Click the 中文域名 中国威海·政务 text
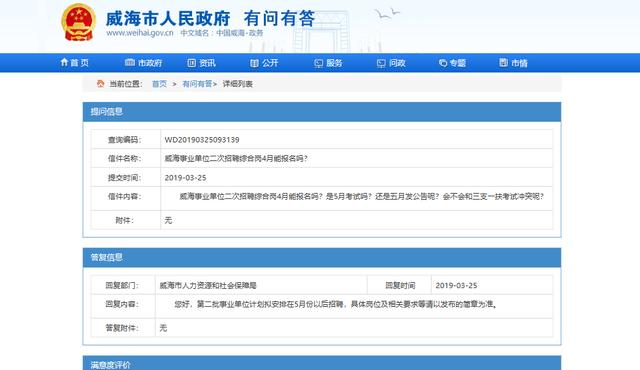This screenshot has width=640, height=370. (222, 33)
